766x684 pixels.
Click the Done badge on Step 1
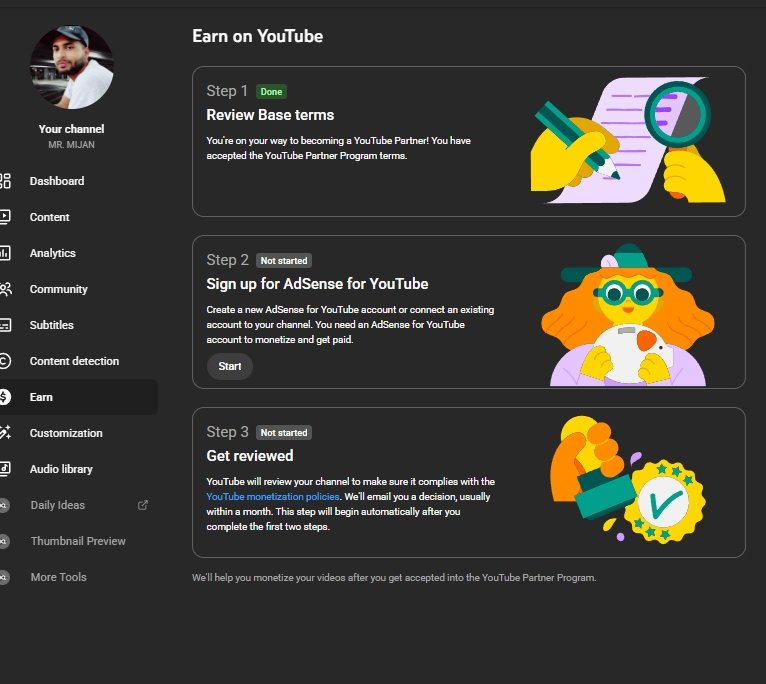tap(271, 92)
